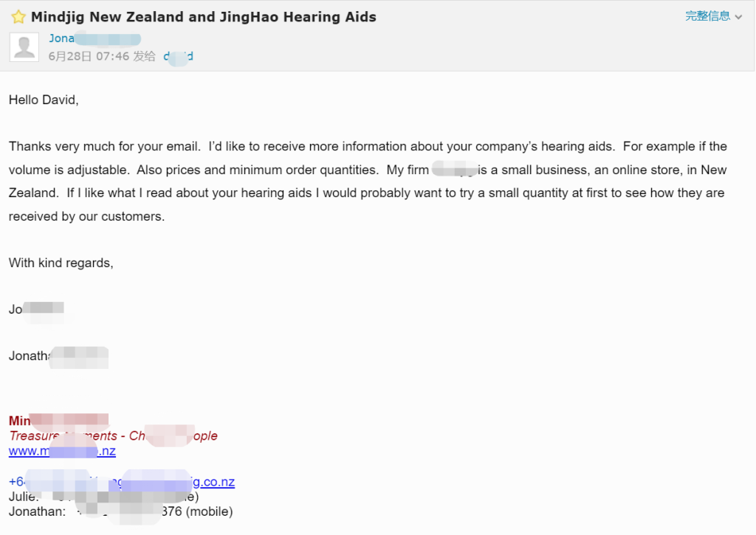Select the recipient address after 发给
This screenshot has width=756, height=535.
click(x=179, y=56)
